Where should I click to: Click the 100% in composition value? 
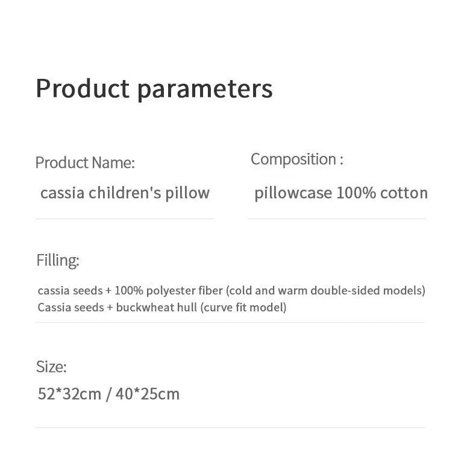356,193
